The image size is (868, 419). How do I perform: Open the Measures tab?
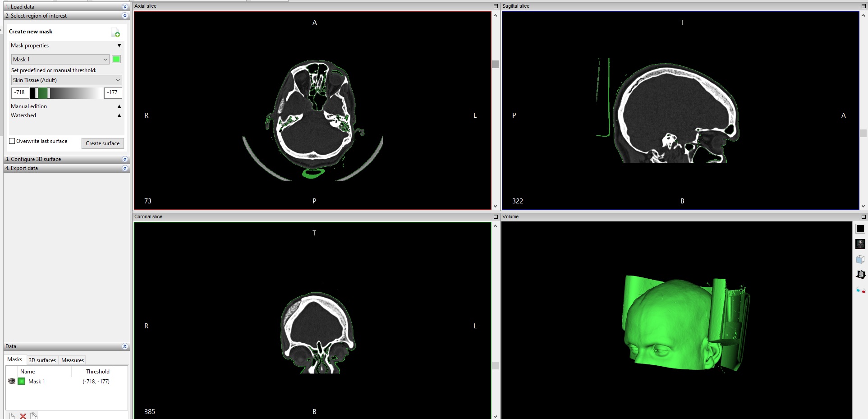73,360
